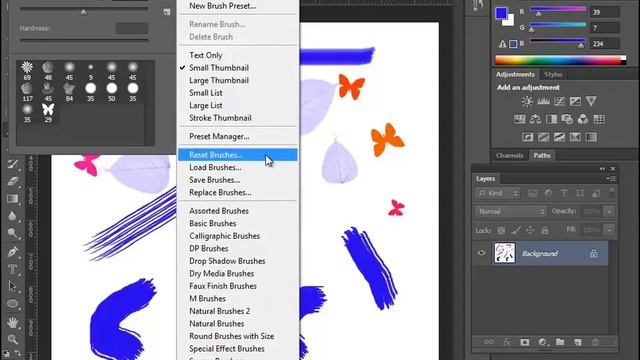Screen dimensions: 640x360
Task: Select the Zoom tool at toolbox bottom
Action: click(x=13, y=339)
